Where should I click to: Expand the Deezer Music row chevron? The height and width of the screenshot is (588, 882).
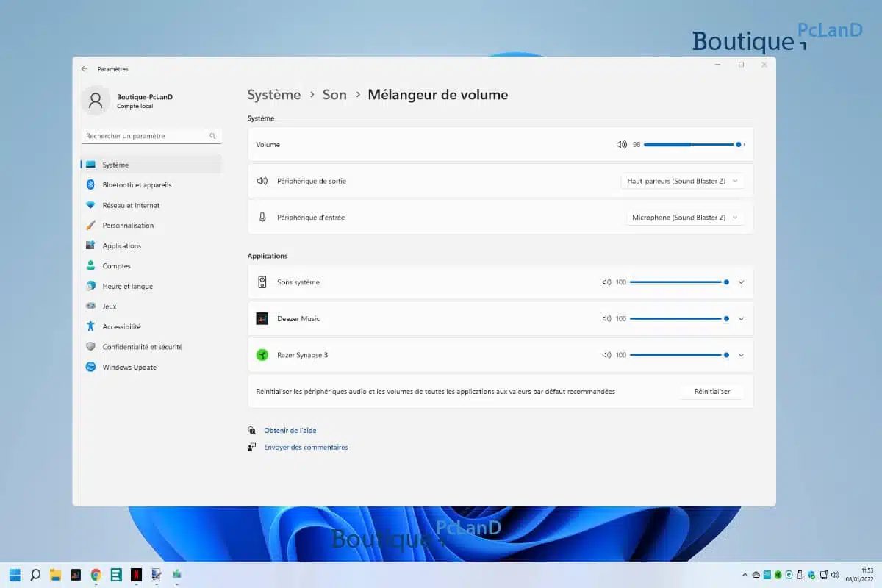(741, 318)
